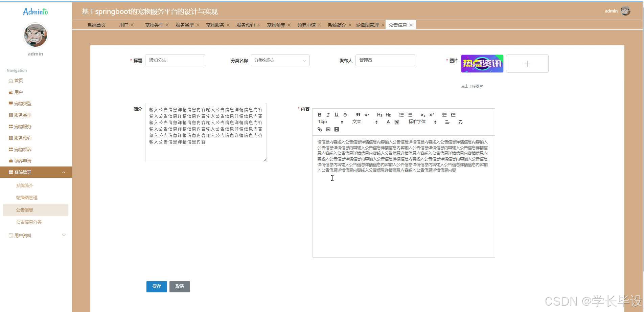Click the 热点资讯 uploaded image thumbnail
The image size is (644, 312).
click(482, 64)
